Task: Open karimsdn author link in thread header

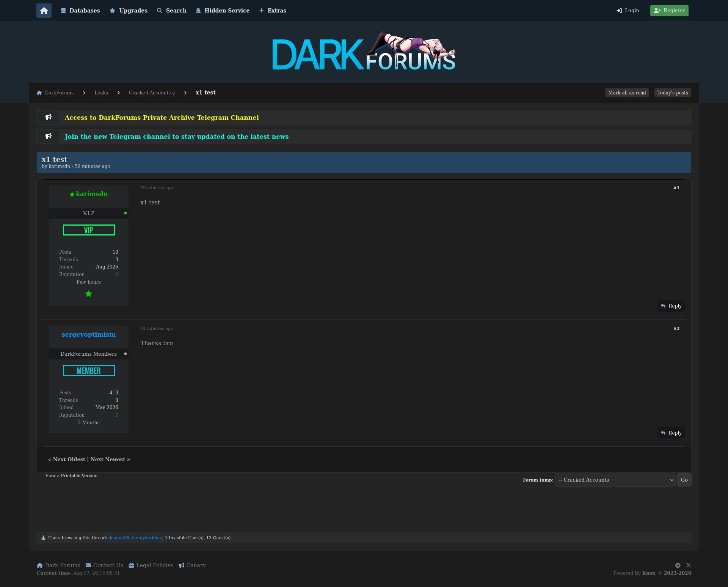Action: pyautogui.click(x=60, y=166)
